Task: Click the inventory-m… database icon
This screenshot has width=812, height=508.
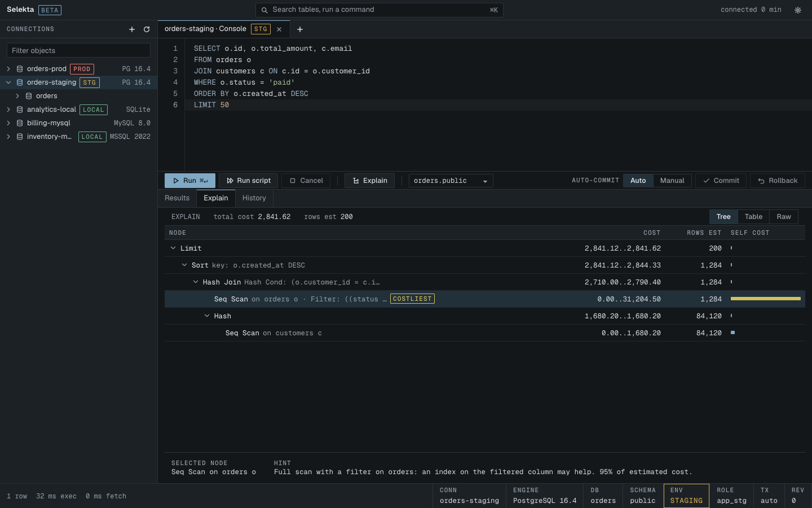Action: click(20, 137)
